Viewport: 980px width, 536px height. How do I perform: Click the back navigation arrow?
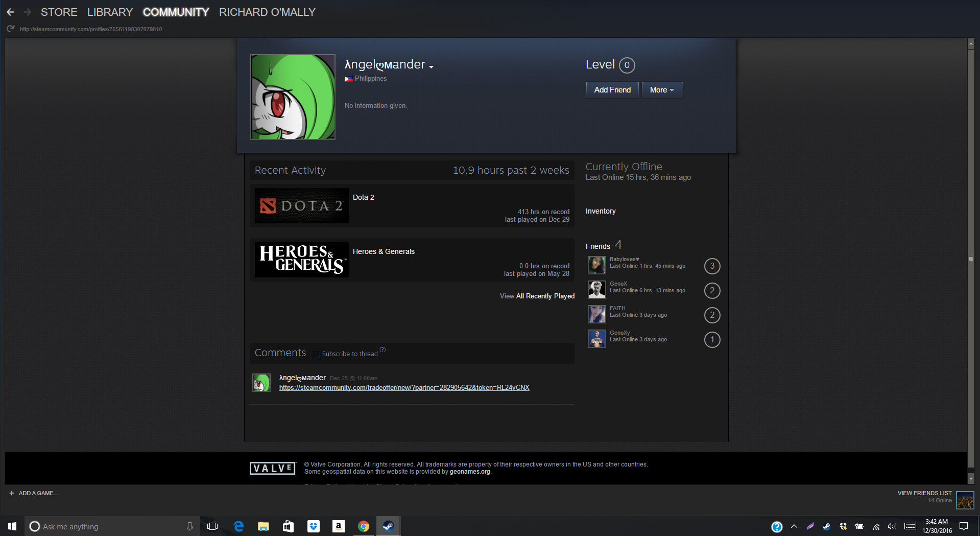(x=10, y=12)
